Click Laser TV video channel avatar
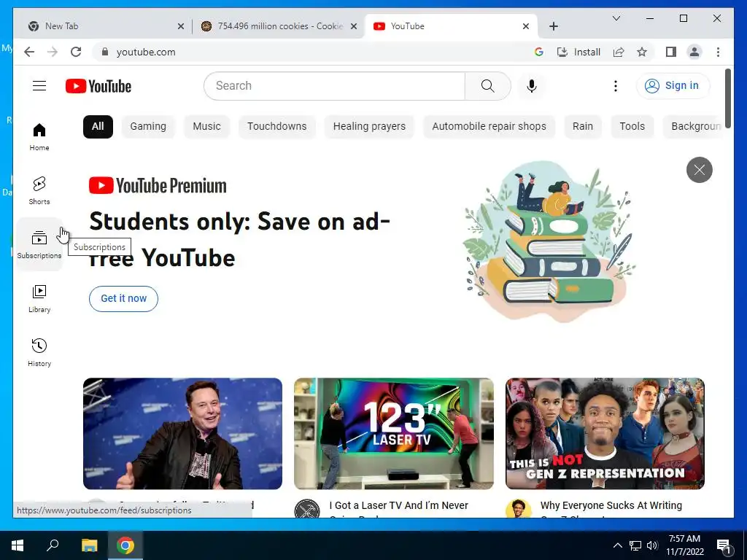Screen dimensions: 747x560 pyautogui.click(x=307, y=508)
